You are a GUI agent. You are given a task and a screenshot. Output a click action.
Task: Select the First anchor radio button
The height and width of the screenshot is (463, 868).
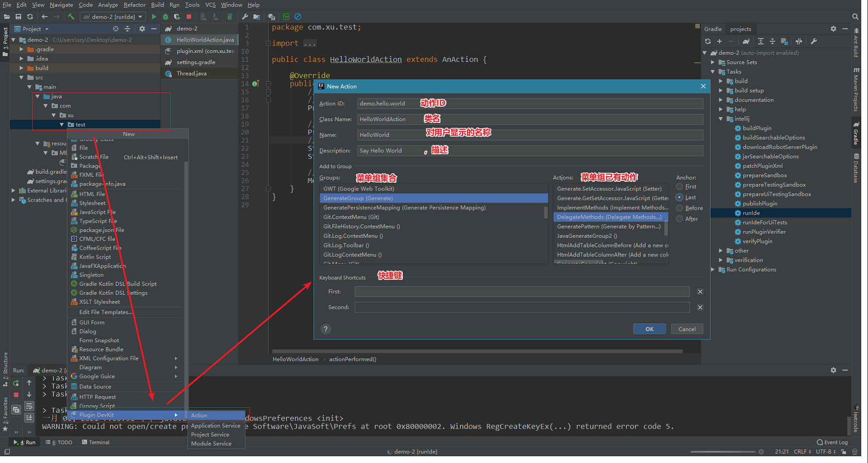click(x=679, y=186)
